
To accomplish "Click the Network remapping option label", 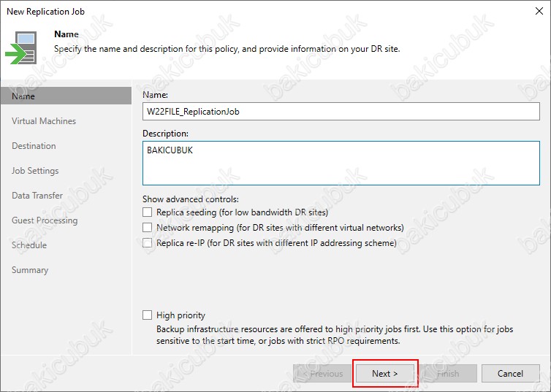I will click(x=280, y=228).
